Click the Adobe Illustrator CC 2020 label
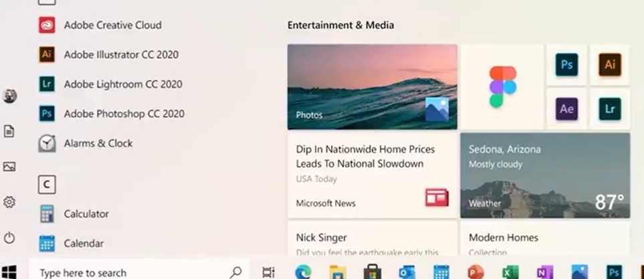 point(121,55)
